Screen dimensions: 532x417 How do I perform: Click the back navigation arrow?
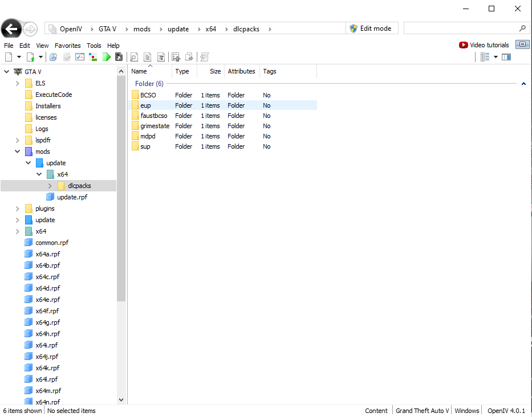click(x=11, y=28)
